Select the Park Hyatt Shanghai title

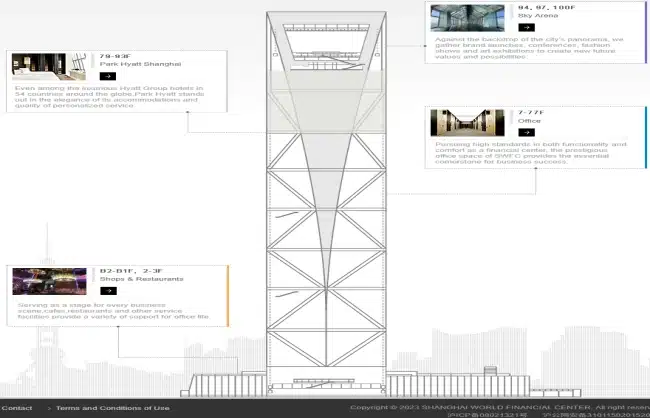click(x=141, y=63)
